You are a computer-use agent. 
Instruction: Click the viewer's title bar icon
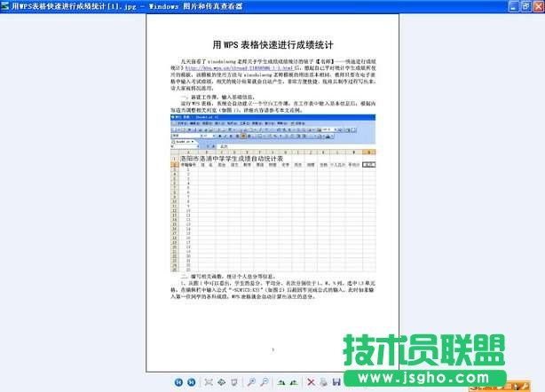point(4,6)
